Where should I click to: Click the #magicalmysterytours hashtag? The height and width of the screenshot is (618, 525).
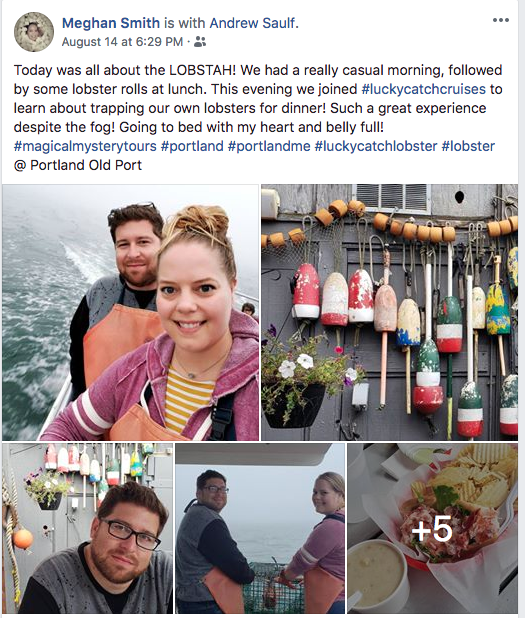[x=85, y=146]
